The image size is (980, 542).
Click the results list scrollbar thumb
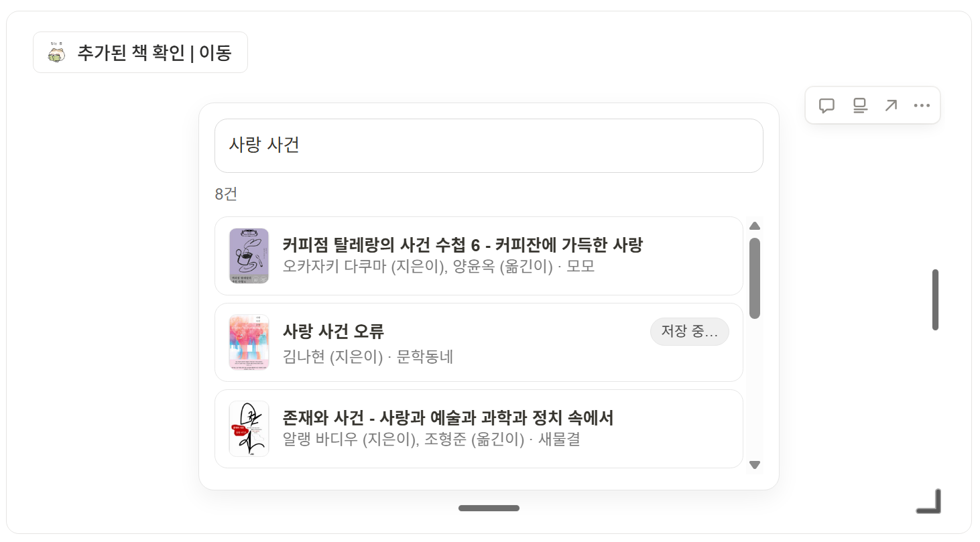(x=755, y=278)
